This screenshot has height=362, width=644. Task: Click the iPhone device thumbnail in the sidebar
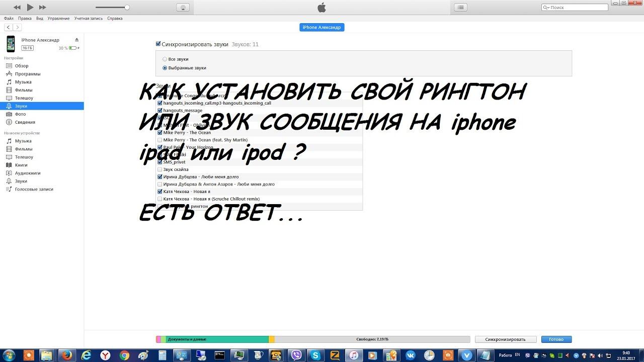click(11, 44)
